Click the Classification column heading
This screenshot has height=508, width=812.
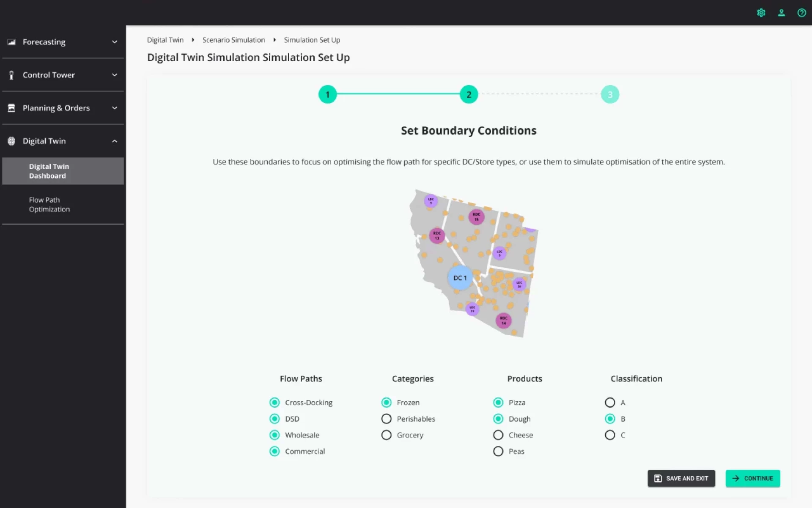click(636, 379)
